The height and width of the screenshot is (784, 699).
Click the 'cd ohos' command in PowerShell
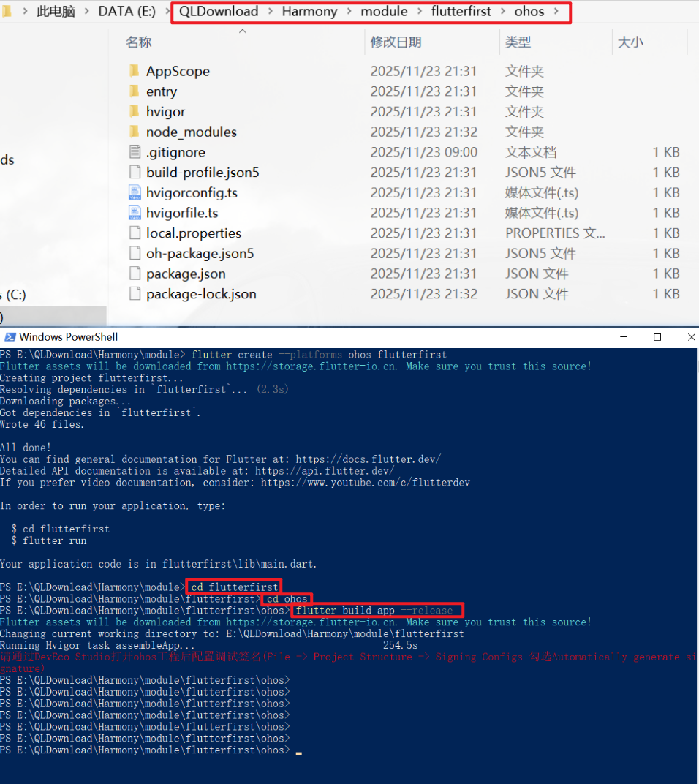[x=287, y=598]
